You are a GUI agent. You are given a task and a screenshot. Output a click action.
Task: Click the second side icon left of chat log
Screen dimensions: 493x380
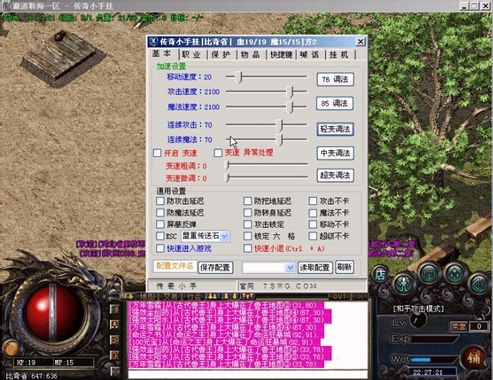click(114, 324)
